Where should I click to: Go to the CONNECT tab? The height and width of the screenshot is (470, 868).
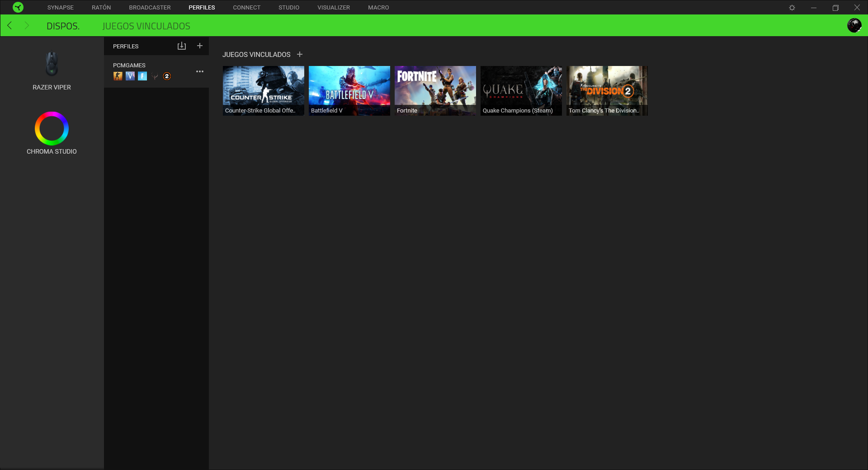(246, 8)
